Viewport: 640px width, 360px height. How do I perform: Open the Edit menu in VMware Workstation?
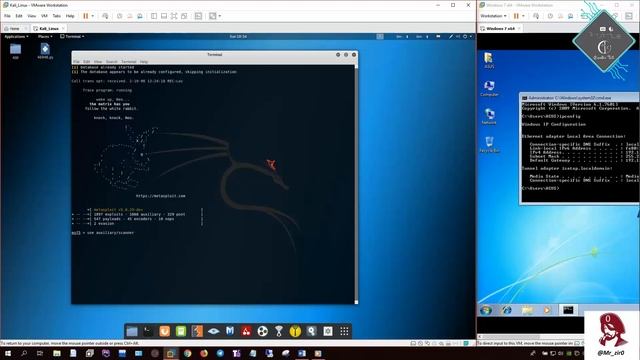click(x=19, y=16)
